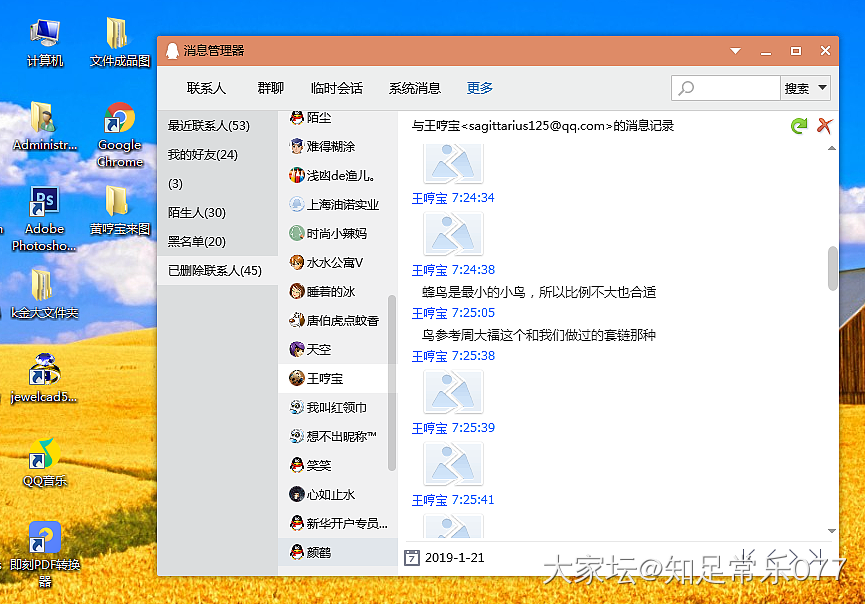Select contact 唐伯虎点蚊香 in list
Screen dimensions: 865x604
pos(342,321)
